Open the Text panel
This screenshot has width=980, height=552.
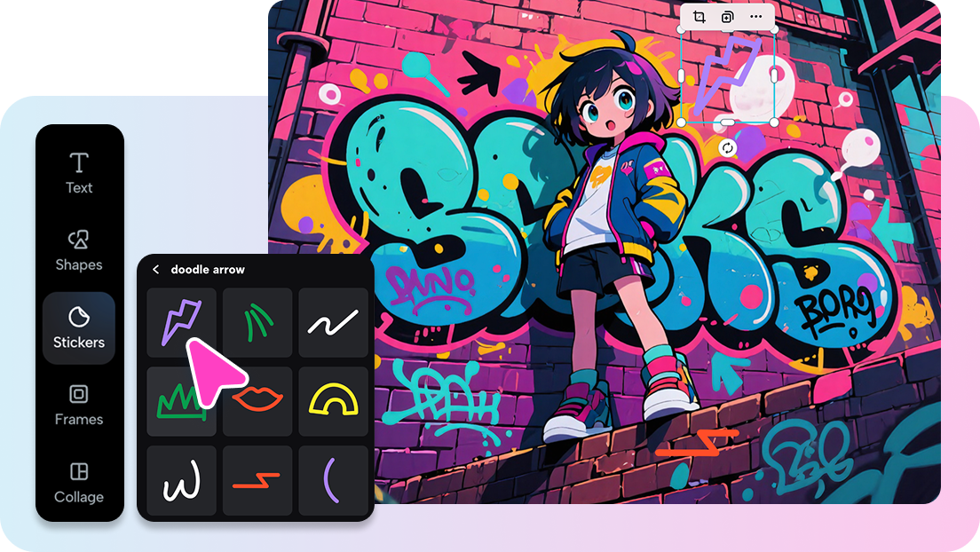coord(78,174)
